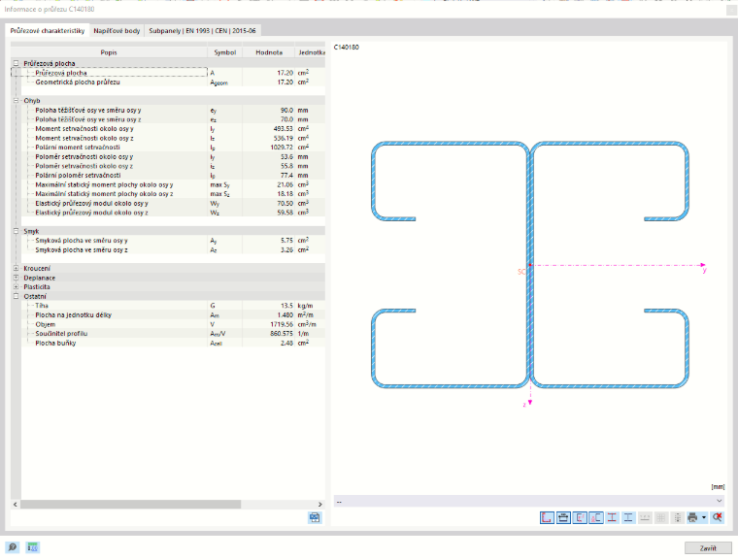Click the value 493.53 in the table

(x=283, y=128)
